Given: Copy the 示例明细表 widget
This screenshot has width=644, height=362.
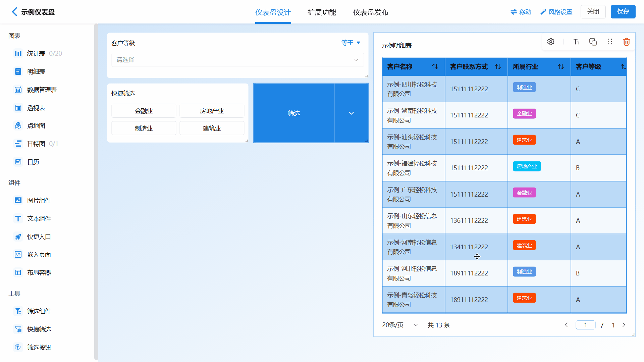Looking at the screenshot, I should 593,42.
